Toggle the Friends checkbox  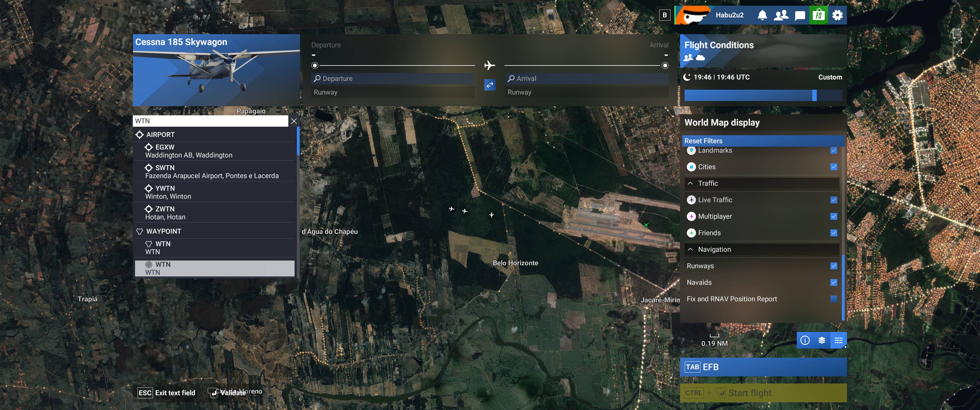834,233
